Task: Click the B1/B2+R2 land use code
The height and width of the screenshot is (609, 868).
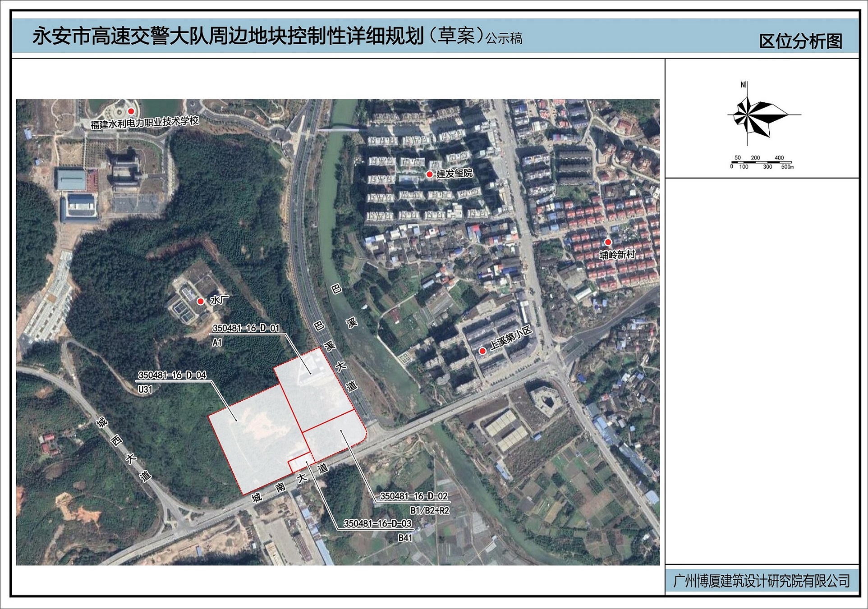Action: tap(430, 511)
